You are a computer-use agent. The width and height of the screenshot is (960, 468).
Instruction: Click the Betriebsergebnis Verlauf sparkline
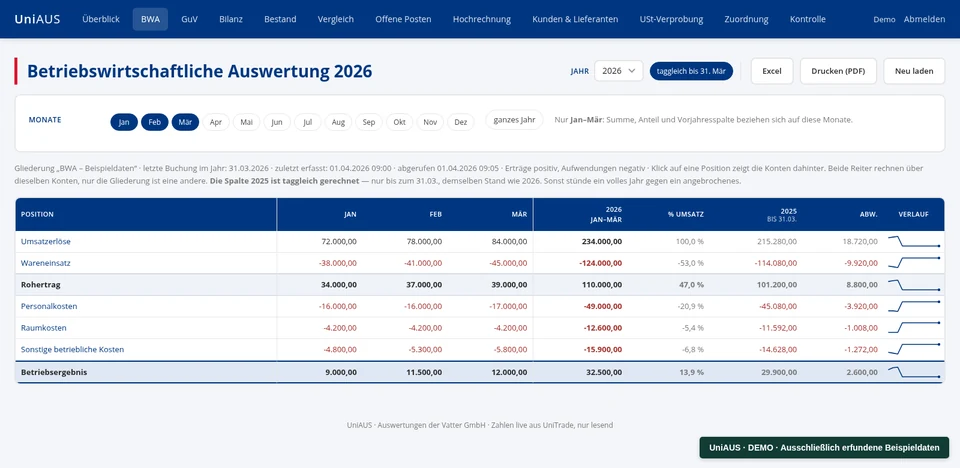[914, 372]
